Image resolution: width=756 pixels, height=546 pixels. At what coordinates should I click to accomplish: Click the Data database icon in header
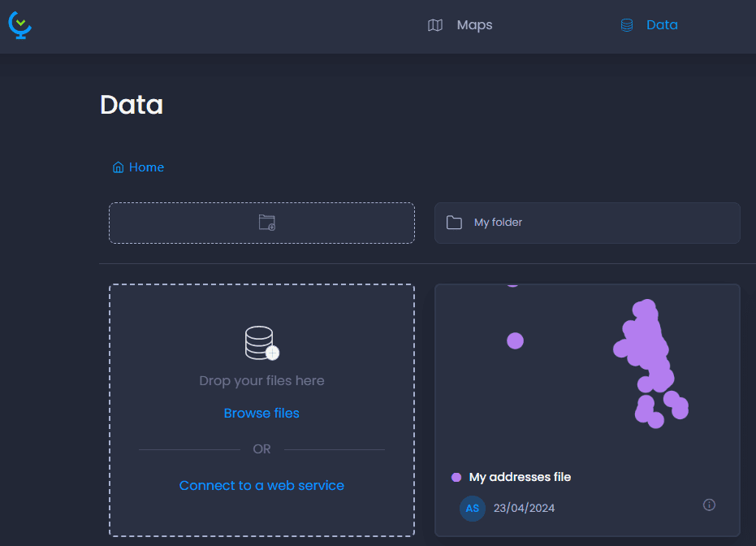626,25
